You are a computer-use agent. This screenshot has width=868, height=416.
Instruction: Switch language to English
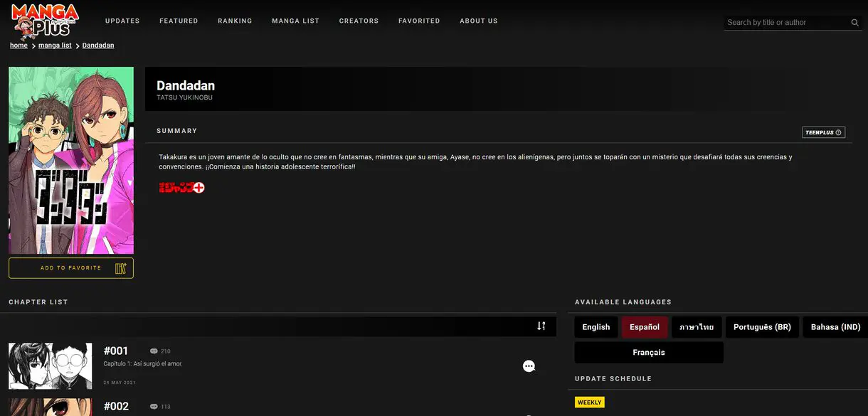[x=596, y=327]
